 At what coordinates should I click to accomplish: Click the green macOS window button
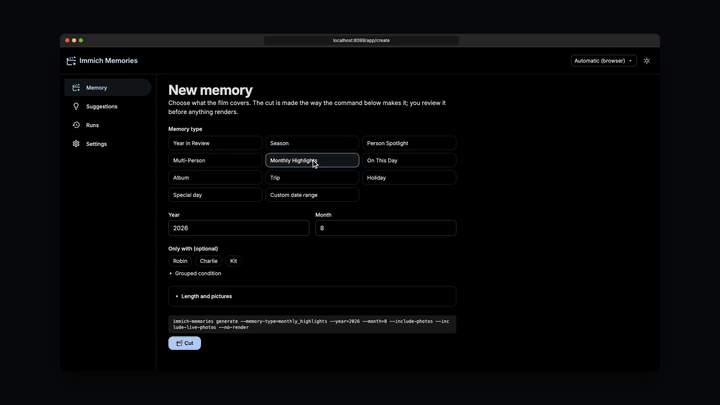pos(81,40)
